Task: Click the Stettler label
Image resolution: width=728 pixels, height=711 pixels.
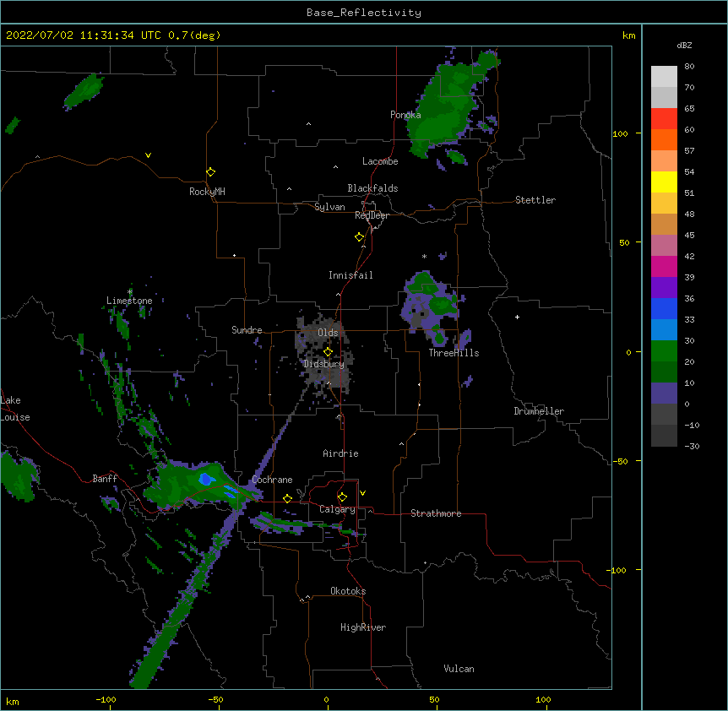Action: (x=535, y=200)
